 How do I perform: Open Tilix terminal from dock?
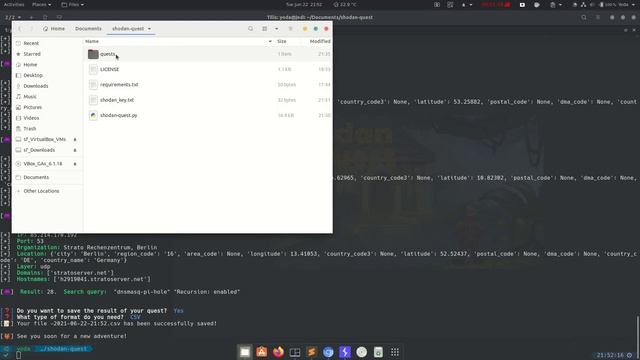point(295,352)
